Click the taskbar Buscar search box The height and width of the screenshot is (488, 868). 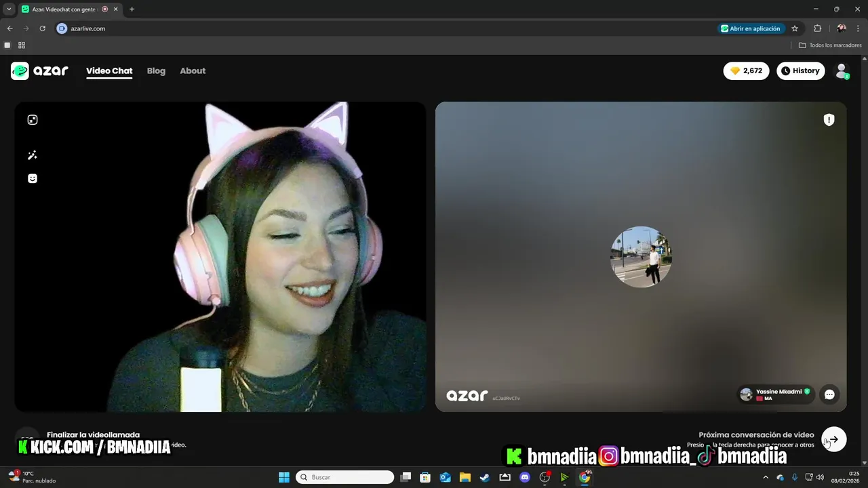(x=344, y=477)
